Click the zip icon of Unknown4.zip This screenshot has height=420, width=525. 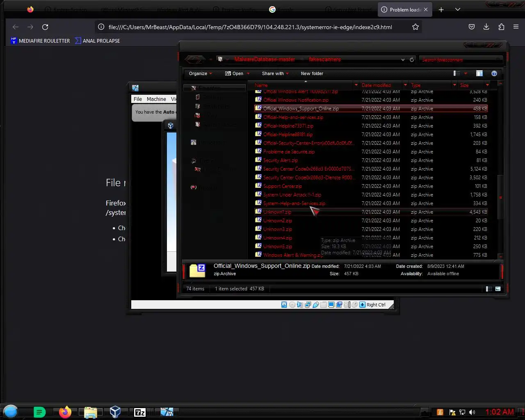click(258, 237)
